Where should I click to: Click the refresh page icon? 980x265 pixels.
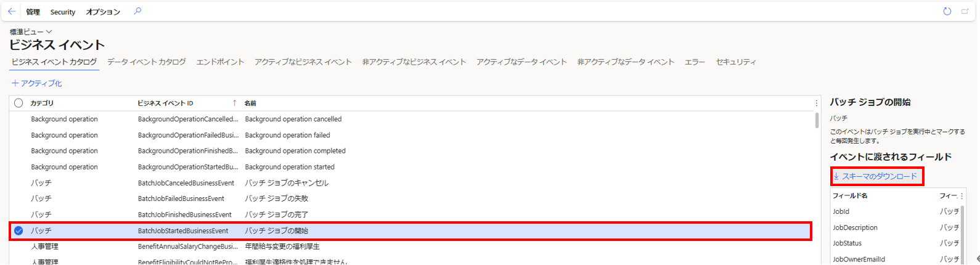(x=947, y=11)
